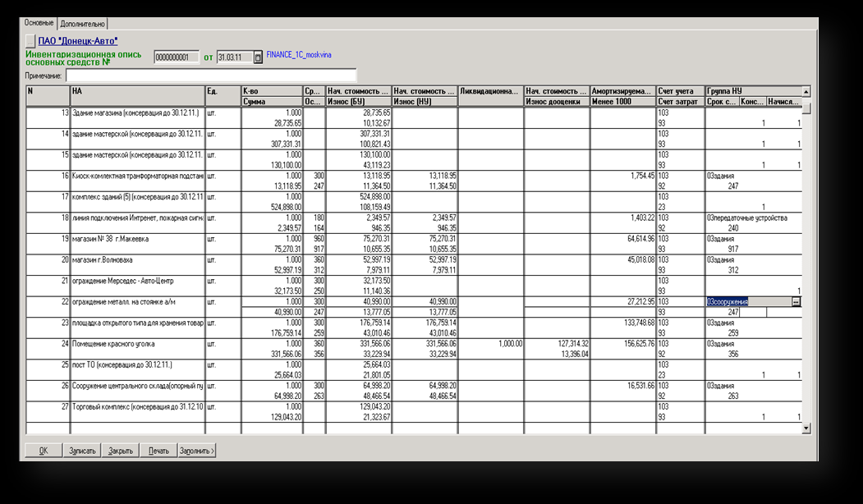Click the Износ (БУ) sub-header

[x=358, y=102]
